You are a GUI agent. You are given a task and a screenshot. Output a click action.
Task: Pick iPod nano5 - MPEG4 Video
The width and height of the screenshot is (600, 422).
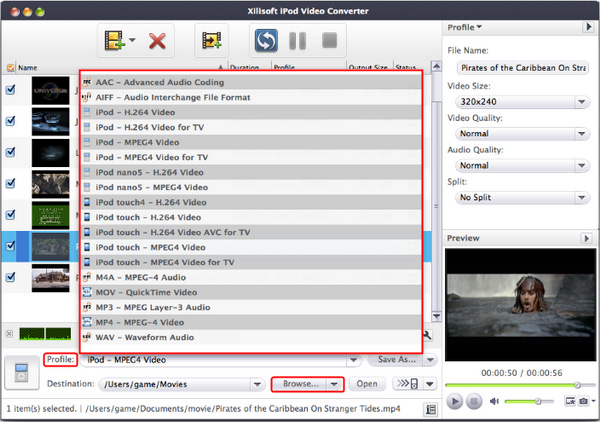pos(251,187)
